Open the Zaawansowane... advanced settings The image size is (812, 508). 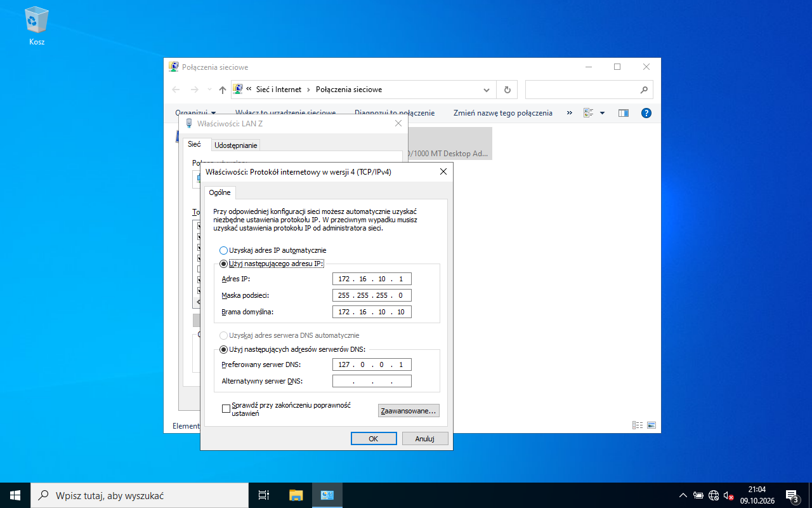(409, 411)
